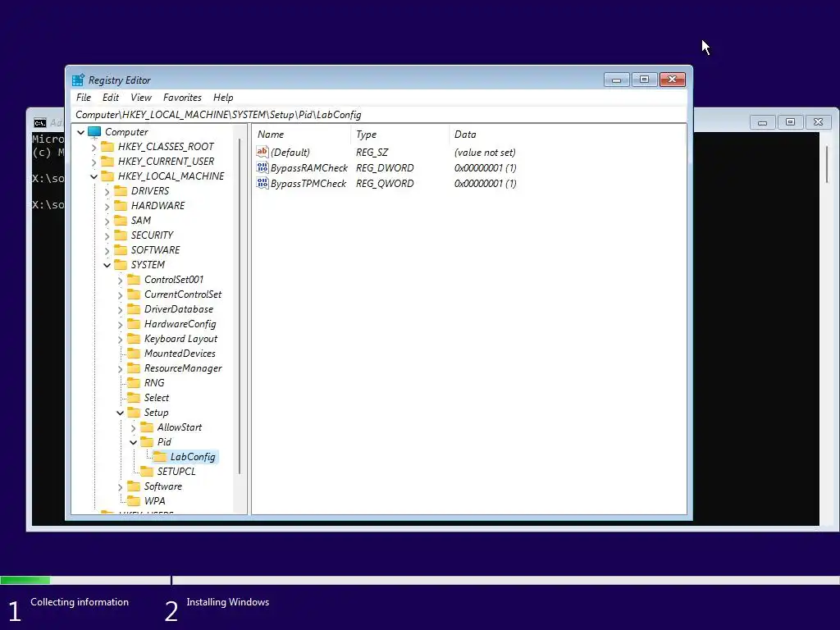Click the Registry Editor title bar icon
Image resolution: width=840 pixels, height=630 pixels.
coord(78,80)
